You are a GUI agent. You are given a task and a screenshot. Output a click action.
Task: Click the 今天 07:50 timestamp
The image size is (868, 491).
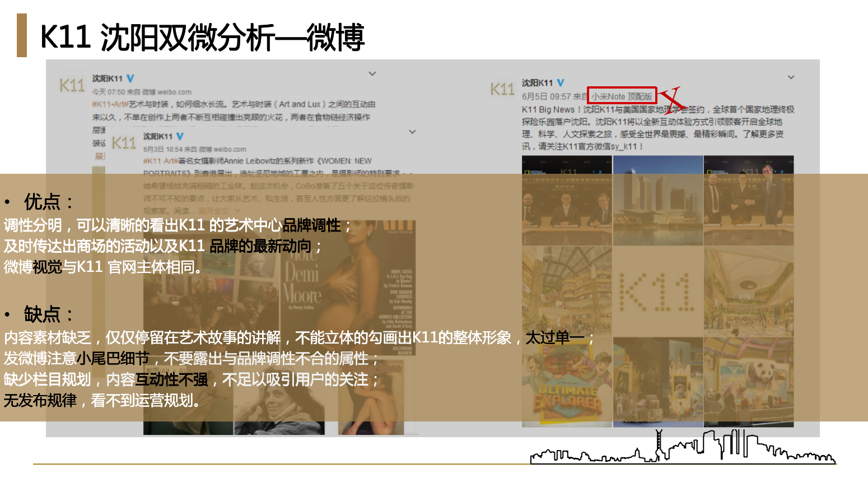click(109, 92)
